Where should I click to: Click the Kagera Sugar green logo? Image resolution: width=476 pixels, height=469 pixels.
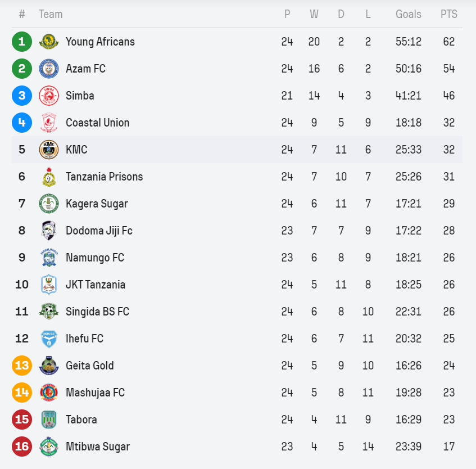49,204
